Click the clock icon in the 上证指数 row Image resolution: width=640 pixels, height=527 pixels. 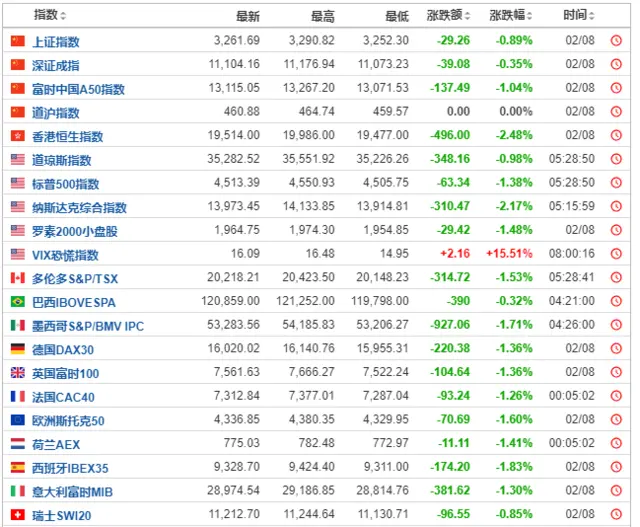(616, 42)
